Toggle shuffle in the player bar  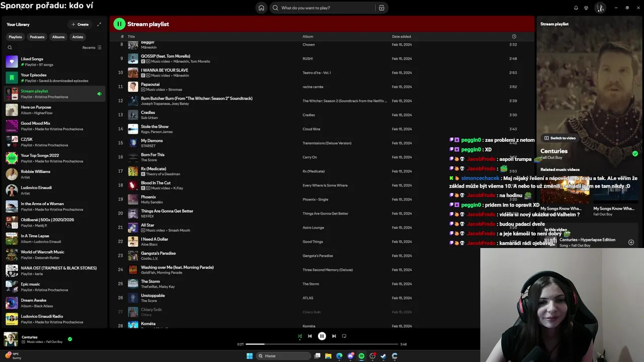pyautogui.click(x=300, y=336)
